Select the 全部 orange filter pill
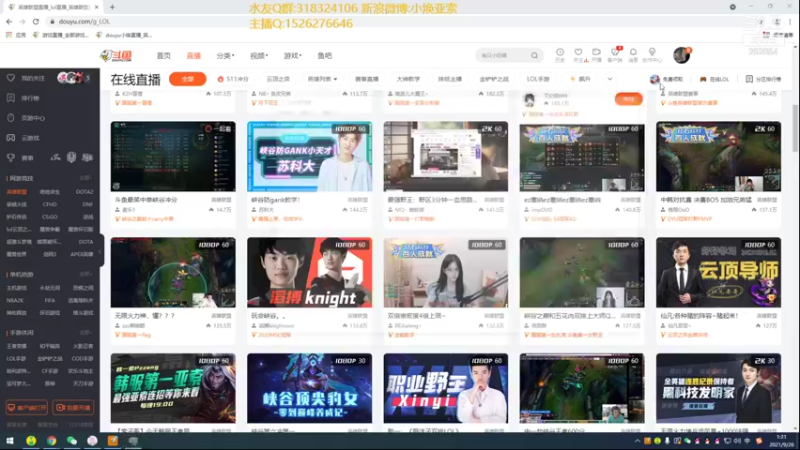Viewport: 800px width, 450px height. pos(188,79)
